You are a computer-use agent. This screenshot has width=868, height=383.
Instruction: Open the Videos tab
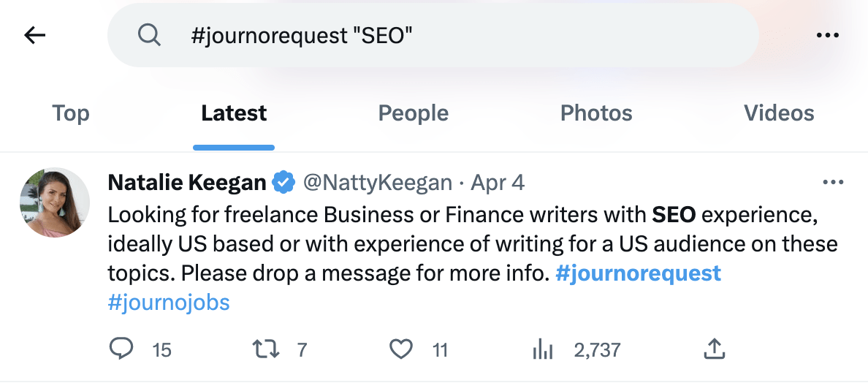click(779, 113)
